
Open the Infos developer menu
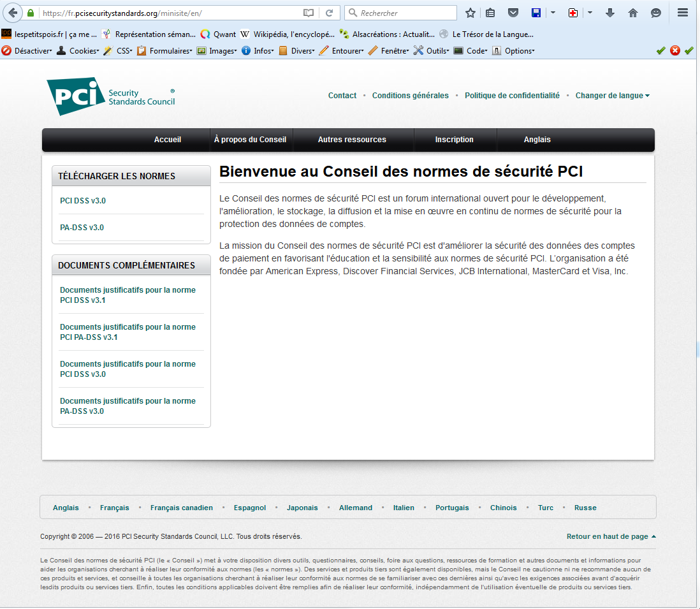(x=258, y=51)
